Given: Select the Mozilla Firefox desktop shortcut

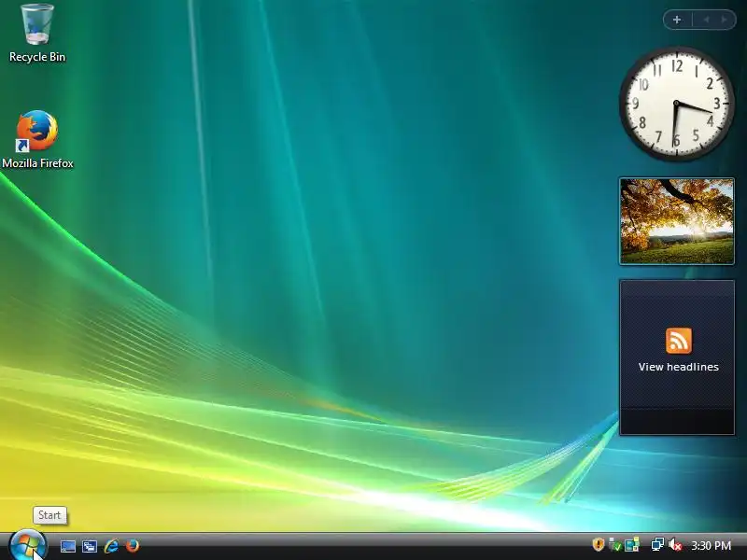Looking at the screenshot, I should tap(37, 131).
